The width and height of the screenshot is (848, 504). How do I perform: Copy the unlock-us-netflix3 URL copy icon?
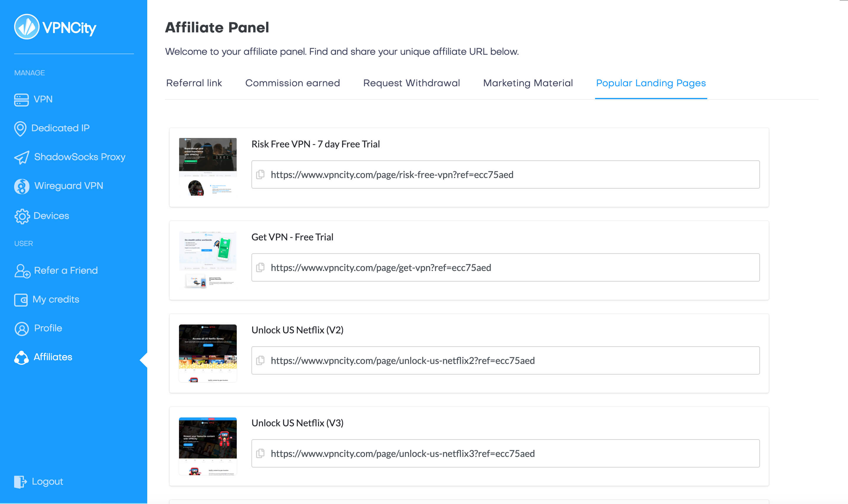(260, 453)
